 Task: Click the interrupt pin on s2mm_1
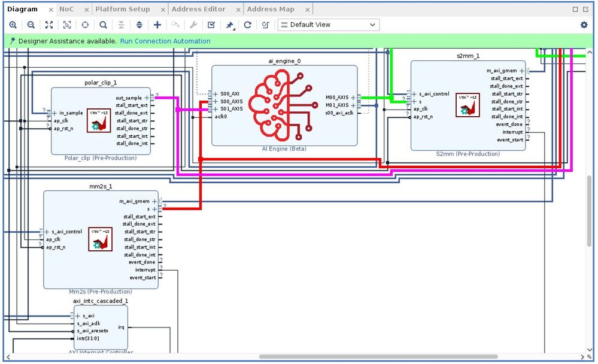point(512,132)
